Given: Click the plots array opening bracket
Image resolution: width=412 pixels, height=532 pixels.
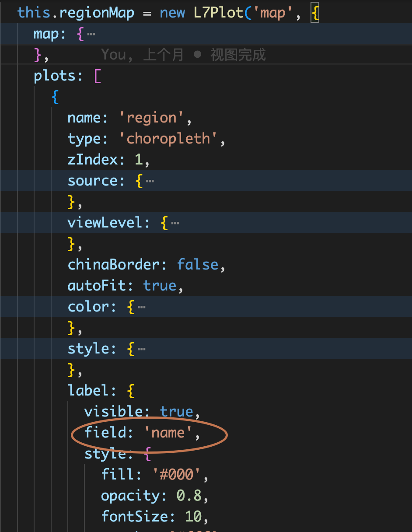Looking at the screenshot, I should (x=97, y=75).
